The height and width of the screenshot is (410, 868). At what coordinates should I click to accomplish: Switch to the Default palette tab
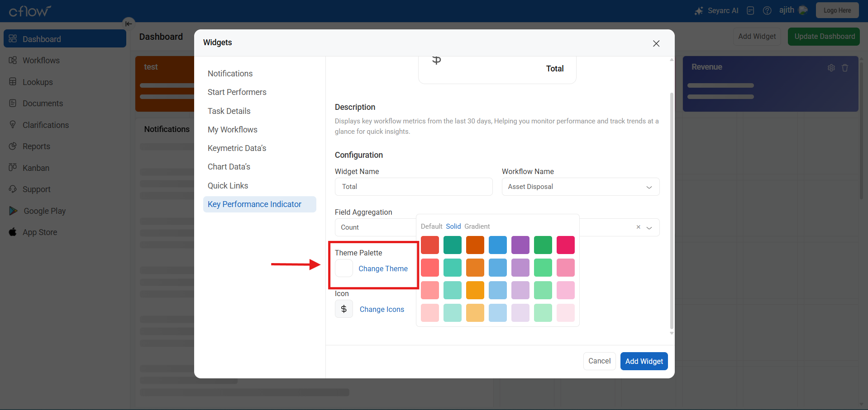(431, 226)
